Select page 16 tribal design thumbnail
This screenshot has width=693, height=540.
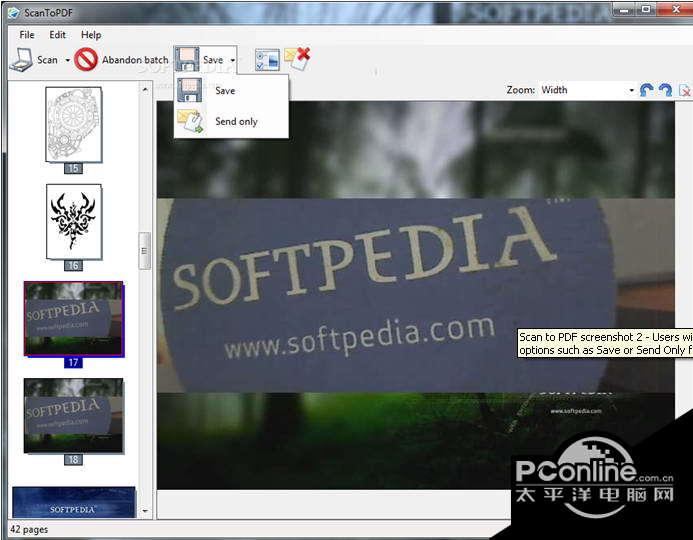tap(74, 222)
